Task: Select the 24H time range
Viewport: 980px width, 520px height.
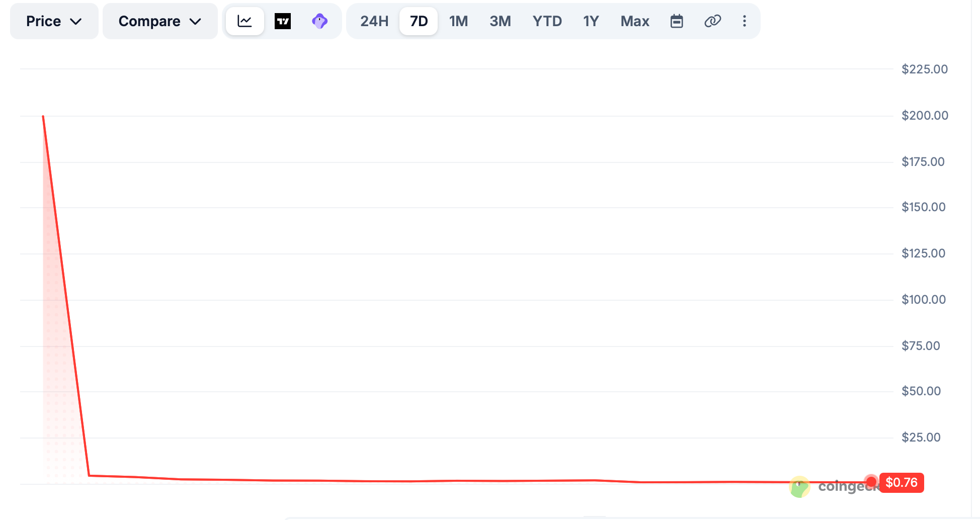Action: pos(374,21)
